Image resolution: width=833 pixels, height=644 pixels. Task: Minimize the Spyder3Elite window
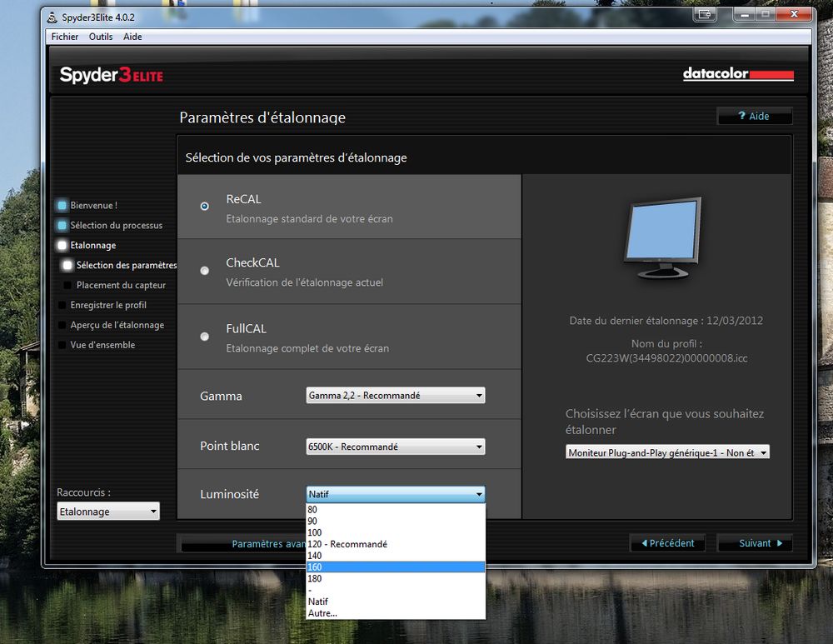[744, 14]
